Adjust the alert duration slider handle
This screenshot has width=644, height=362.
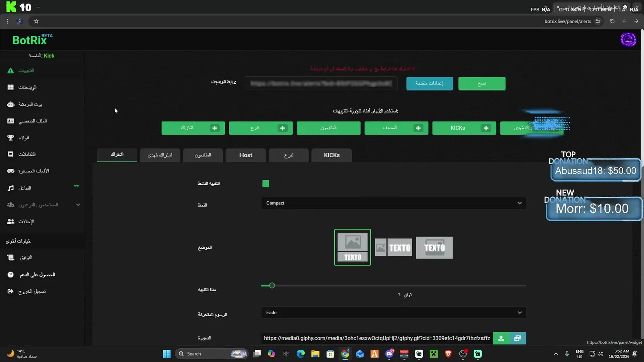tap(272, 286)
